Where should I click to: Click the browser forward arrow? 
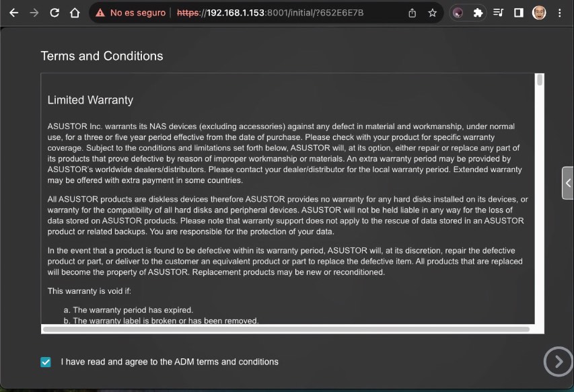click(34, 13)
